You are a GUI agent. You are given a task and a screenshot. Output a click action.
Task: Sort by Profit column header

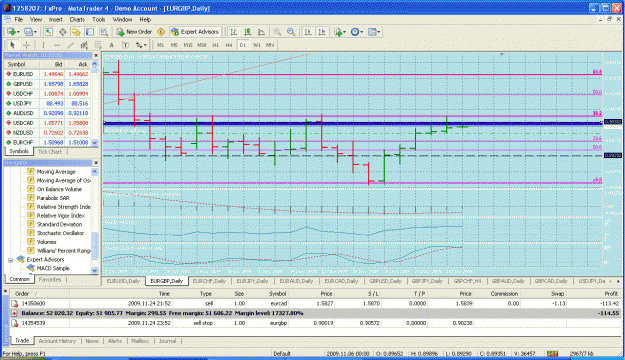coord(611,294)
